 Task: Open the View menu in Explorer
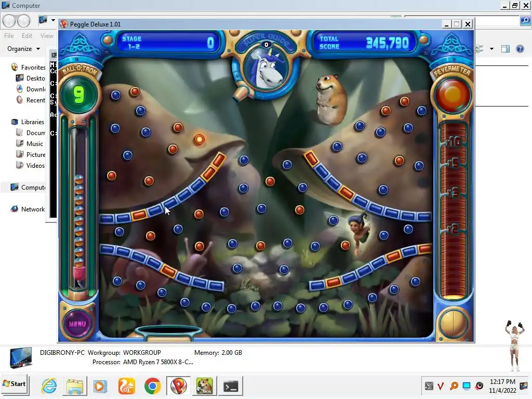point(47,36)
